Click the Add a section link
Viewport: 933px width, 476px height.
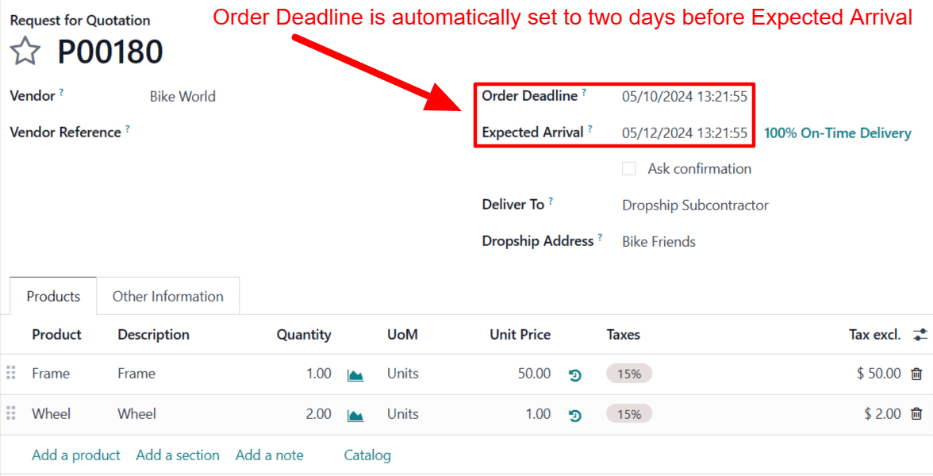(177, 456)
